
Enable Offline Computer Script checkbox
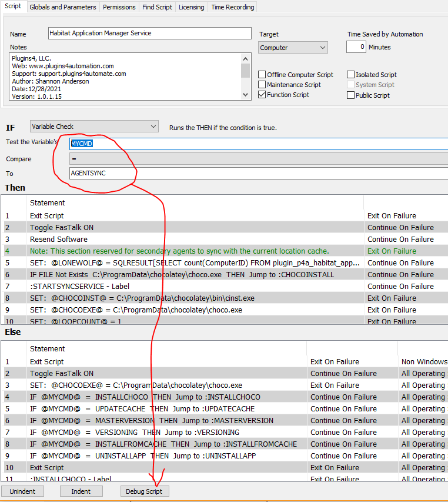[262, 75]
